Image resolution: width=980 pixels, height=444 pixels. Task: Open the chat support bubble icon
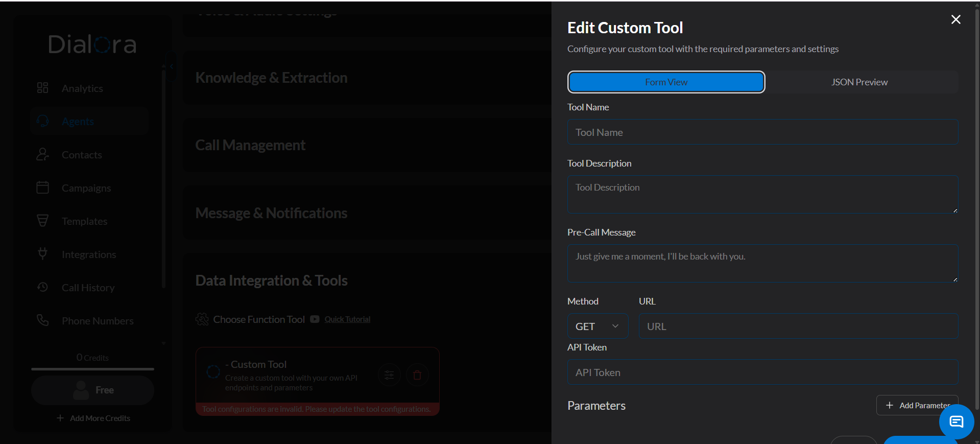pos(956,422)
